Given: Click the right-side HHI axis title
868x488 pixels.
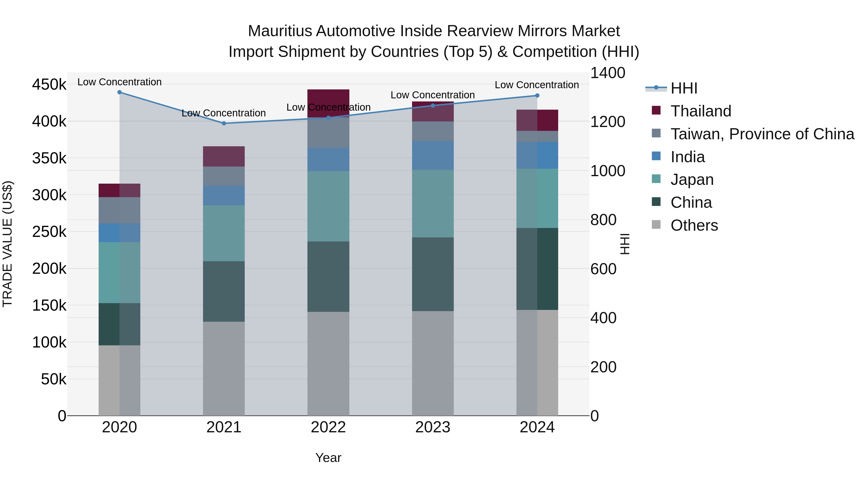Looking at the screenshot, I should pos(625,244).
